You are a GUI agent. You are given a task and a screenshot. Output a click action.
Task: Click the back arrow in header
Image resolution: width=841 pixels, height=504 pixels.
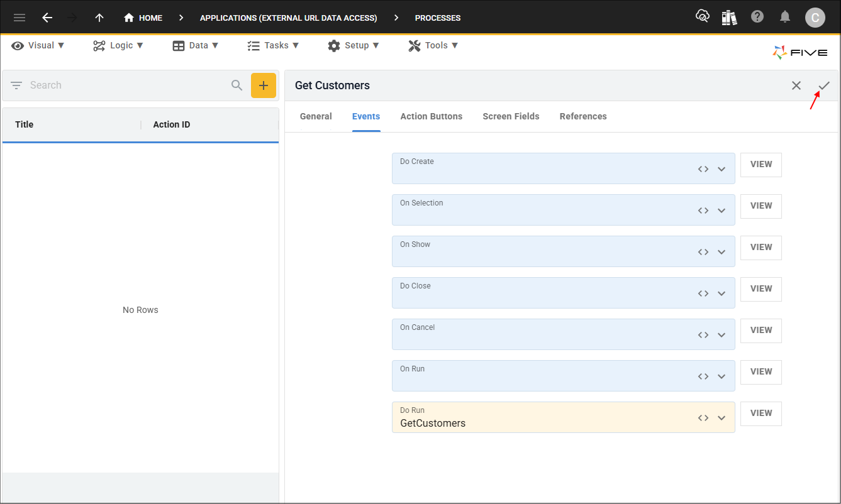tap(47, 18)
